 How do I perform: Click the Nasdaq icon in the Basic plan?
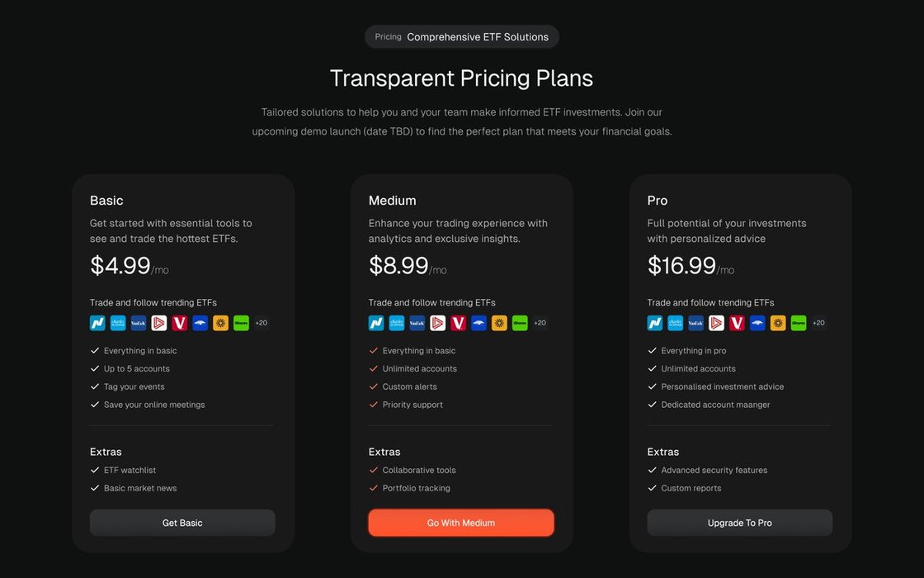coord(97,323)
